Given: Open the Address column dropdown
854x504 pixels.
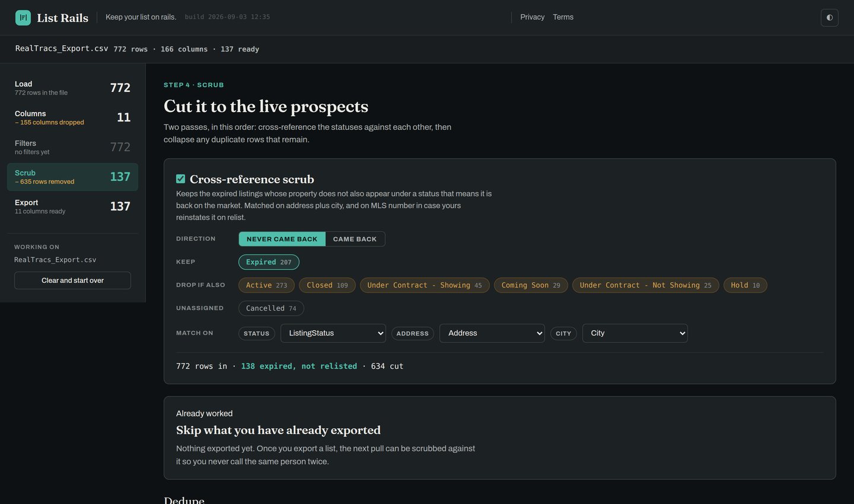Looking at the screenshot, I should [x=492, y=333].
